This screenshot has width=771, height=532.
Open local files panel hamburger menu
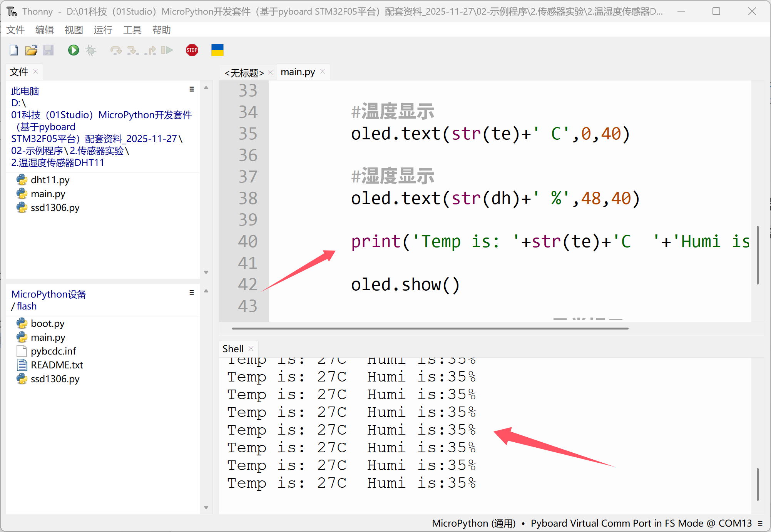click(x=191, y=89)
